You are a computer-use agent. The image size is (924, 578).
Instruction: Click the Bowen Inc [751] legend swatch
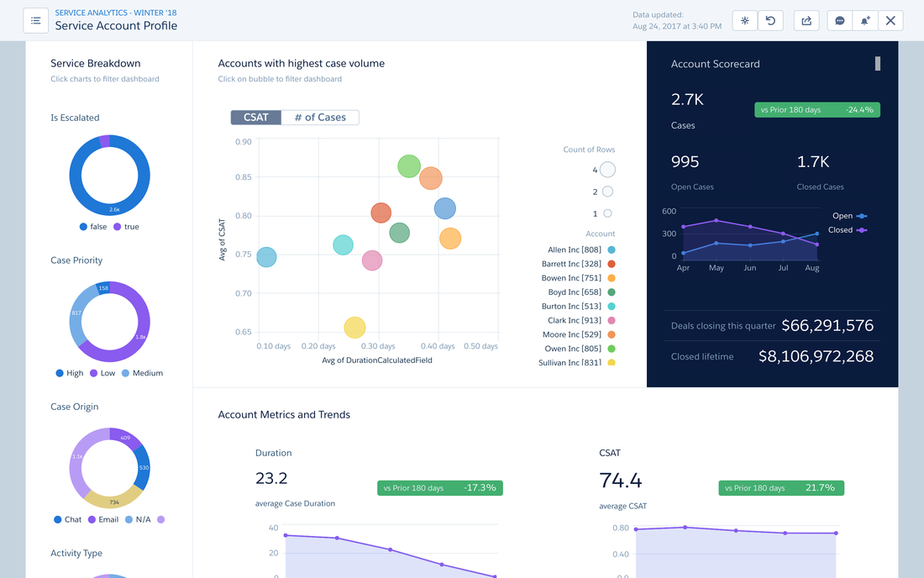pos(611,278)
